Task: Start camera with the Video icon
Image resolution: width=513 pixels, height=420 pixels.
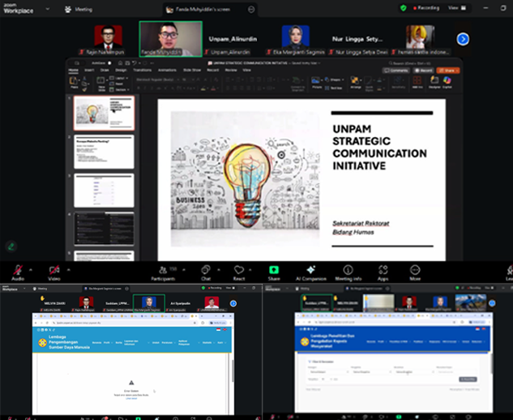Action: click(54, 270)
